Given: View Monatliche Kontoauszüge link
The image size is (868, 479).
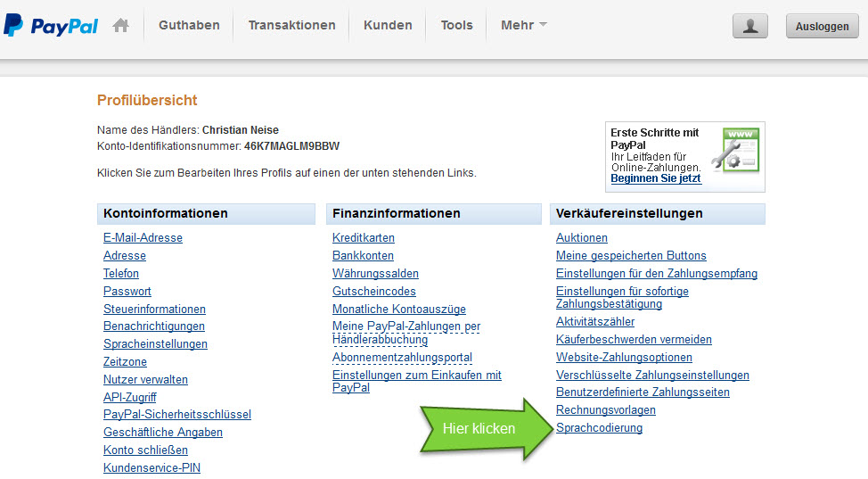Looking at the screenshot, I should pos(399,310).
